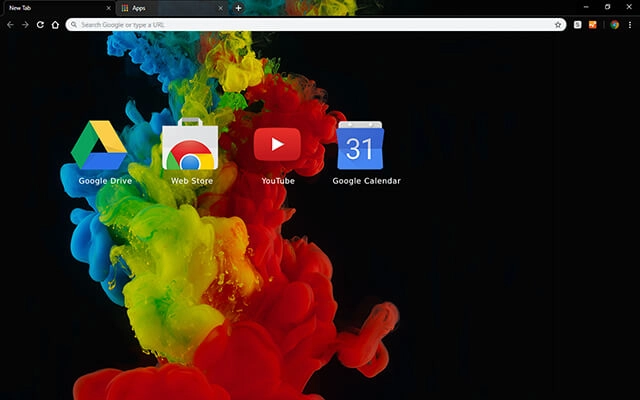This screenshot has width=640, height=400.
Task: Reload the page with the refresh icon
Action: point(40,25)
